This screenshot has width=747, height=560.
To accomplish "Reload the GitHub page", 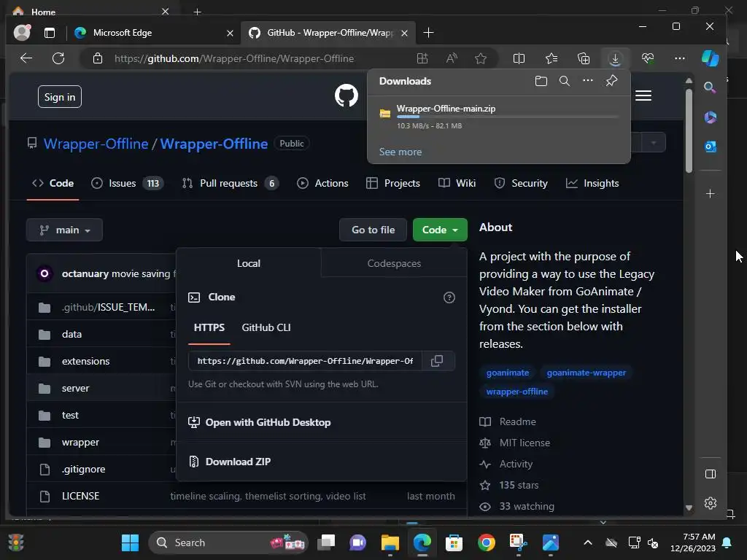I will coord(58,58).
